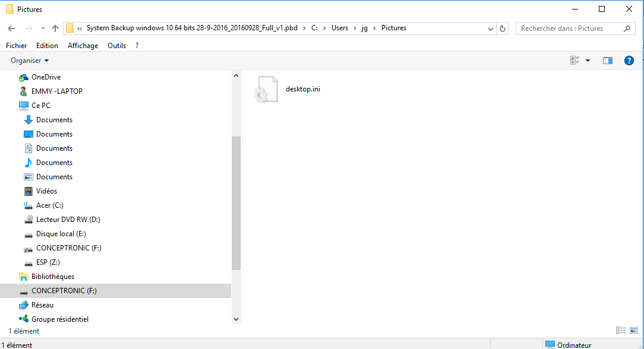Select the highlighted CONCEPTRONIC (F:) entry

[x=115, y=291]
